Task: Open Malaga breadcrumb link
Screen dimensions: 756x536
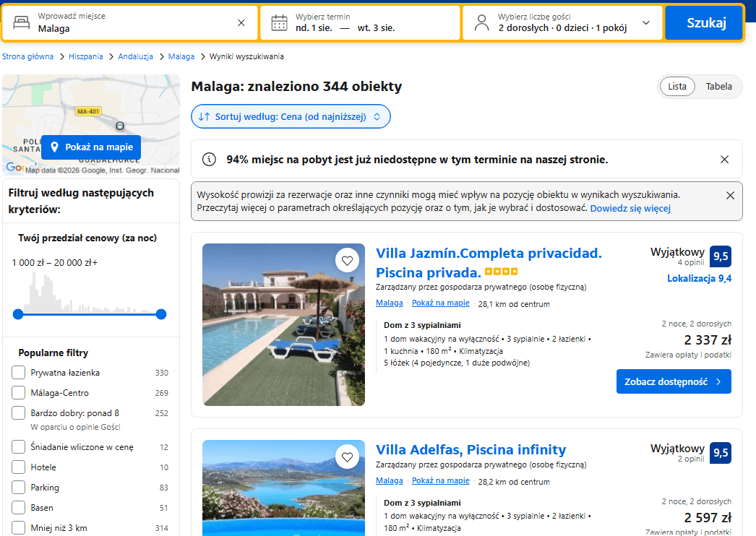Action: [181, 56]
